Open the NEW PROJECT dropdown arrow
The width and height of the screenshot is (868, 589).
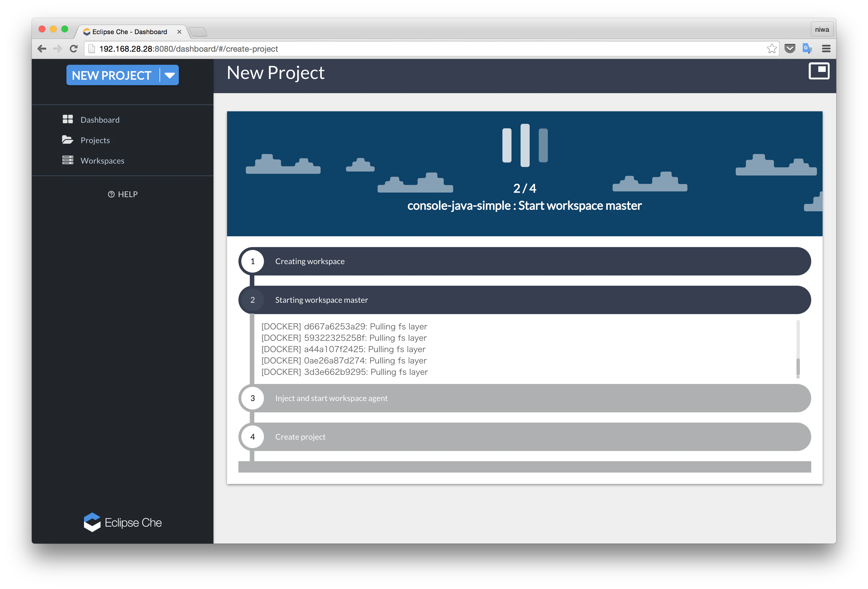coord(169,75)
